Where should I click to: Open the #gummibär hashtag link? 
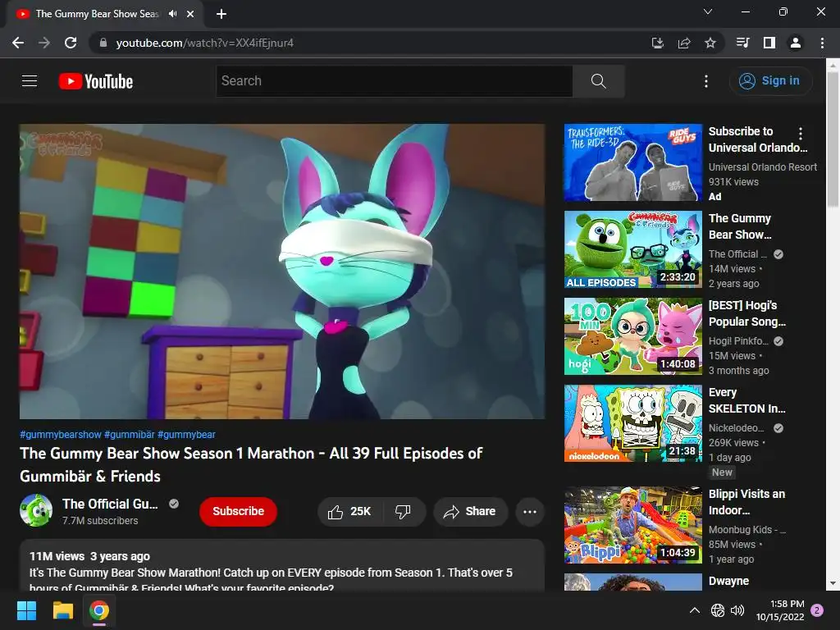click(x=129, y=435)
